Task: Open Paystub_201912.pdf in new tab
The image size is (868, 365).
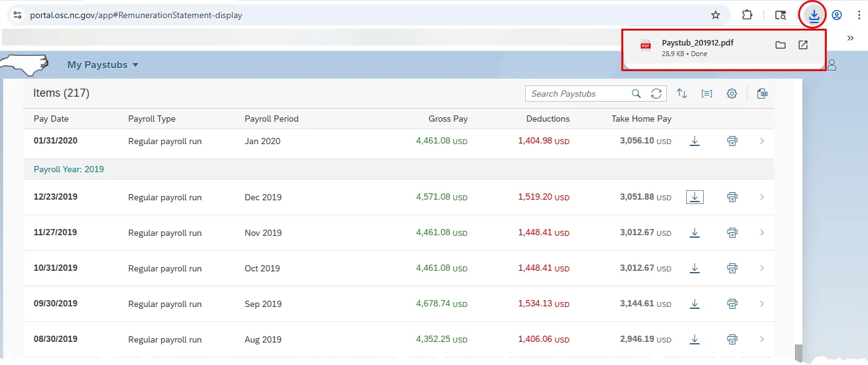Action: pyautogui.click(x=803, y=45)
